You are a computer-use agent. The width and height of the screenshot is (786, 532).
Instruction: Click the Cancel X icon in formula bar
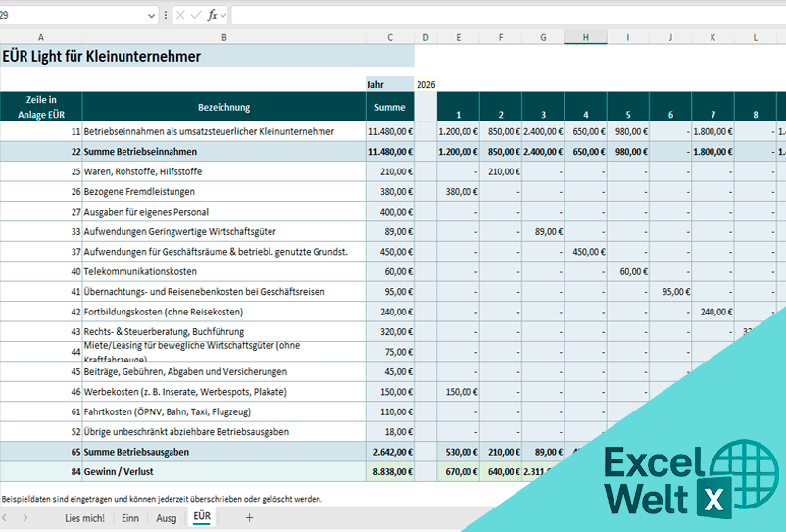pyautogui.click(x=180, y=15)
